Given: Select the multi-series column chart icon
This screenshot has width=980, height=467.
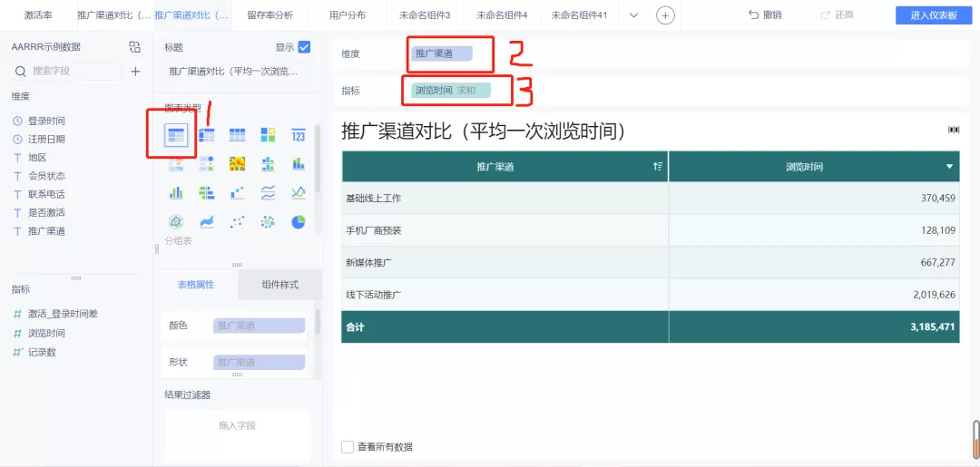Looking at the screenshot, I should pyautogui.click(x=176, y=193).
